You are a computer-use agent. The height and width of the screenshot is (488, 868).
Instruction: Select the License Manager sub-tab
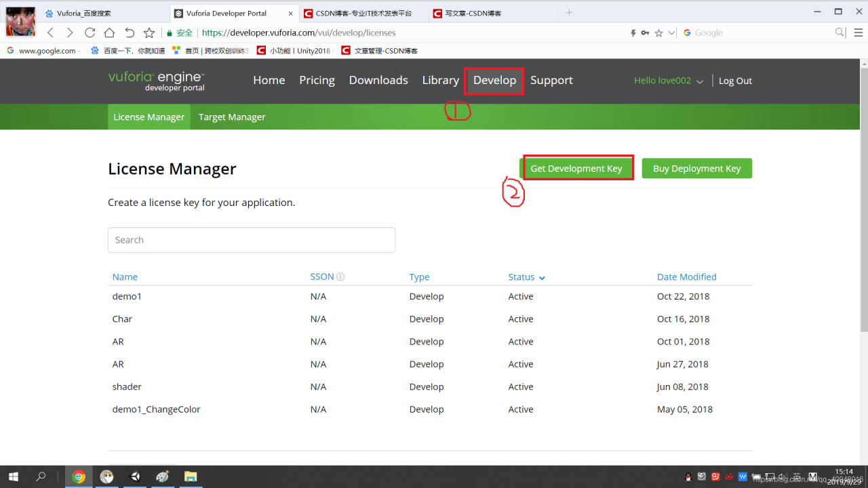pyautogui.click(x=149, y=117)
